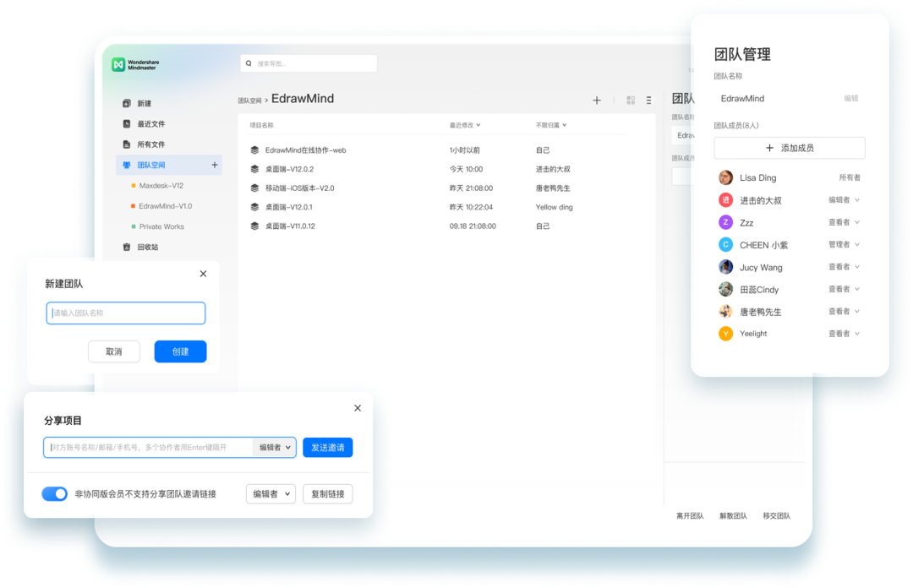This screenshot has width=913, height=588.
Task: Click the 新建 icon in sidebar
Action: [x=127, y=104]
